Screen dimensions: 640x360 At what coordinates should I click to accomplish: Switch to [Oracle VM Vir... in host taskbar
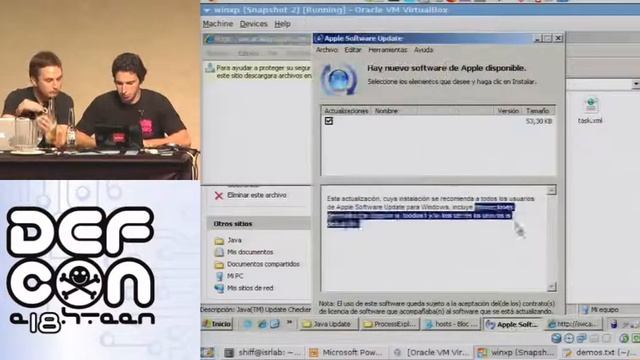pyautogui.click(x=431, y=352)
